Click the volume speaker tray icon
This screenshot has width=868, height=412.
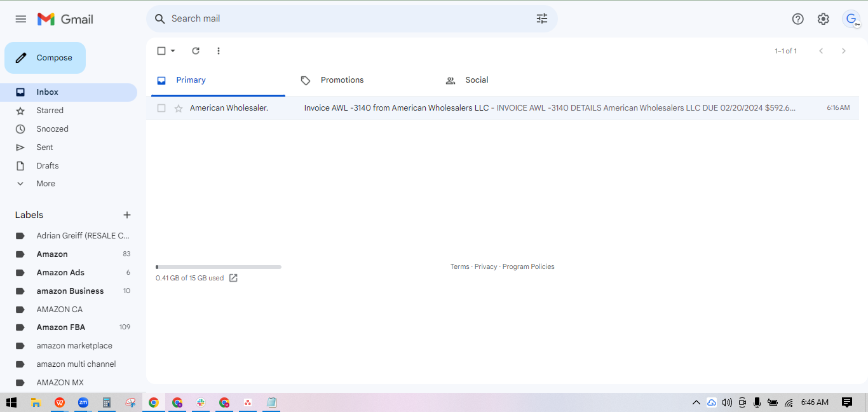click(727, 402)
